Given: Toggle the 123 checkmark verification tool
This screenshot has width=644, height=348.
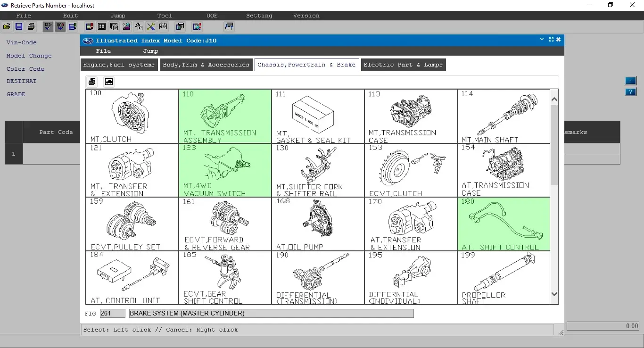Looking at the screenshot, I should click(48, 26).
